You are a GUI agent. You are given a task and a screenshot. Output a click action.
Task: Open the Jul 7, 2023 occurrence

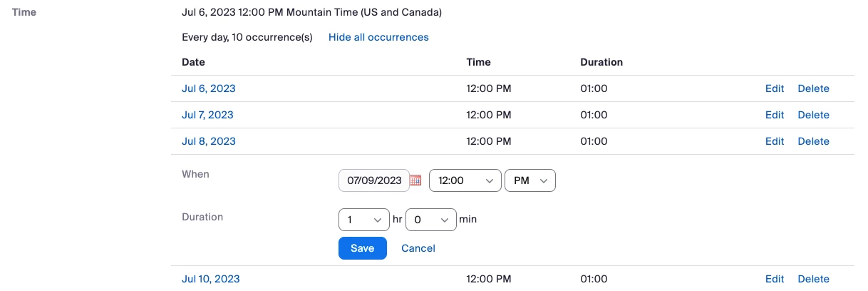pos(207,115)
